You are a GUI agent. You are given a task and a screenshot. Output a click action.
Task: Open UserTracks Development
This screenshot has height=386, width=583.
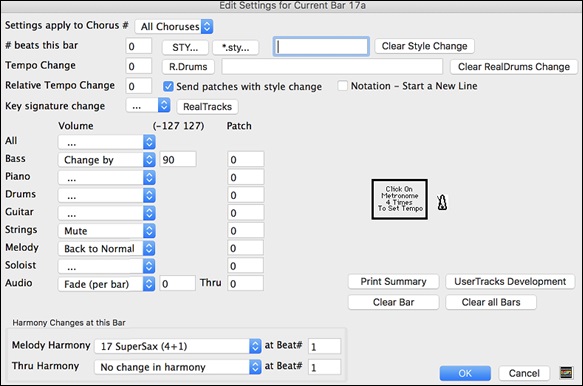(x=510, y=282)
